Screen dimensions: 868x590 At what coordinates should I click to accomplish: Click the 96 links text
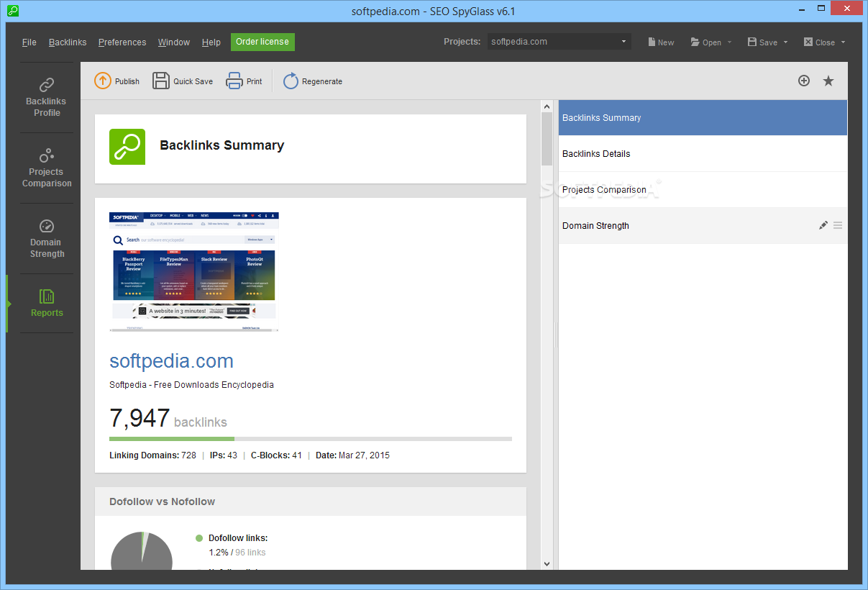tap(250, 553)
